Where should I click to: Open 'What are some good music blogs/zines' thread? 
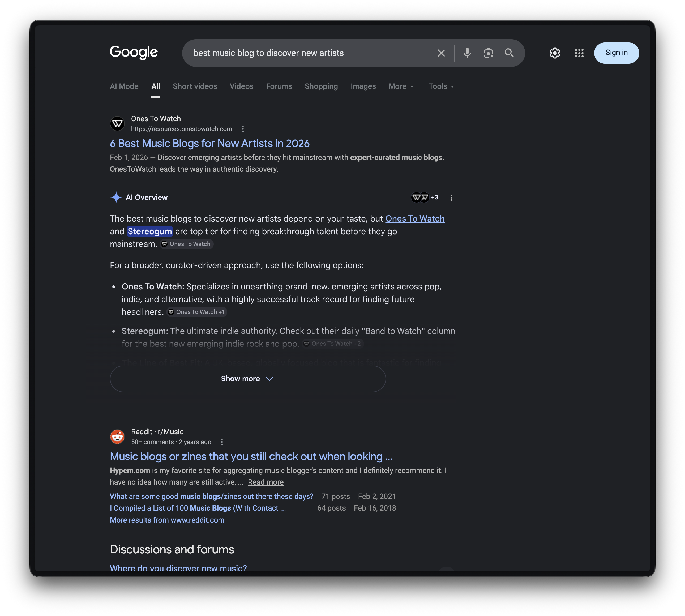(211, 497)
